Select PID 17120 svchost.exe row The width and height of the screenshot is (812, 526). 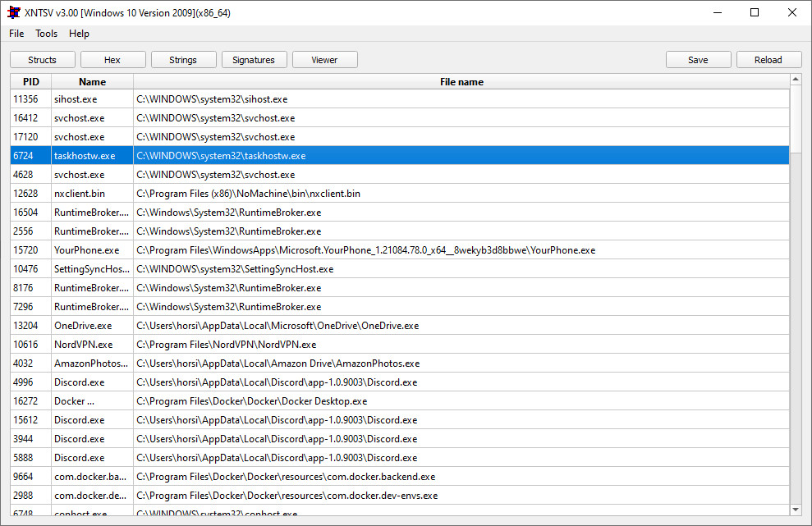(400, 137)
